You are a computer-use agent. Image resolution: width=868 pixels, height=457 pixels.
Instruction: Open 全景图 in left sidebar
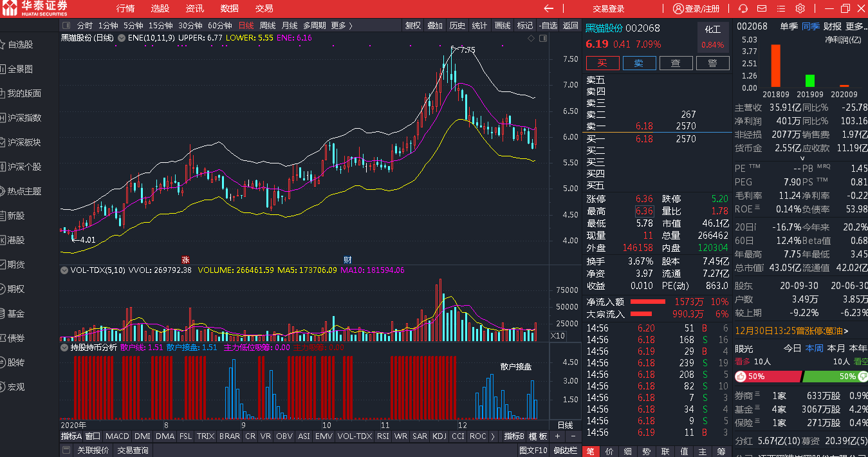20,69
